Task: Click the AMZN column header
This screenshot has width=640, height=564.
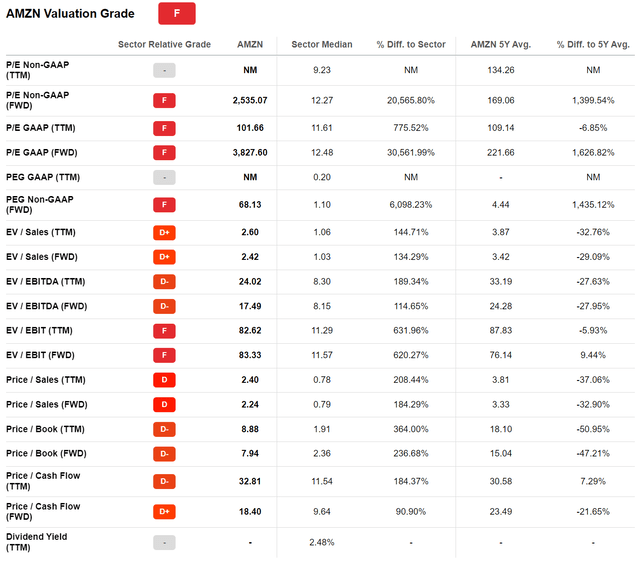Action: tap(250, 44)
